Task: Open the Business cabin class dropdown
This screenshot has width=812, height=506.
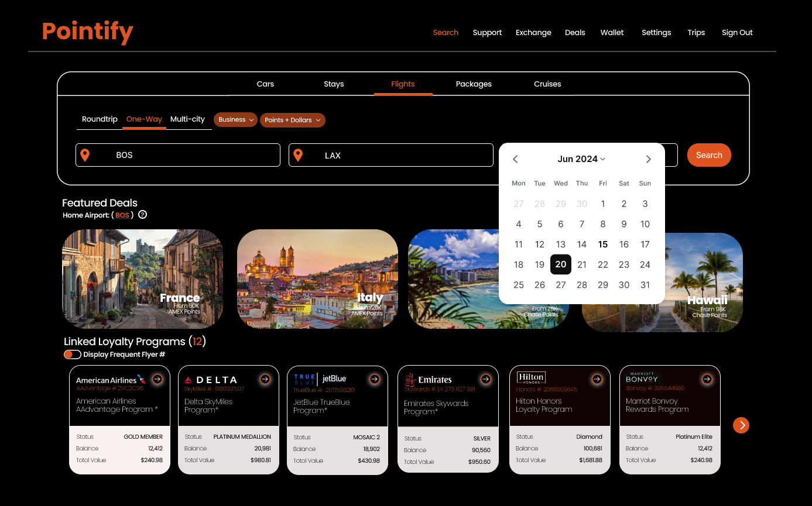Action: (x=235, y=119)
